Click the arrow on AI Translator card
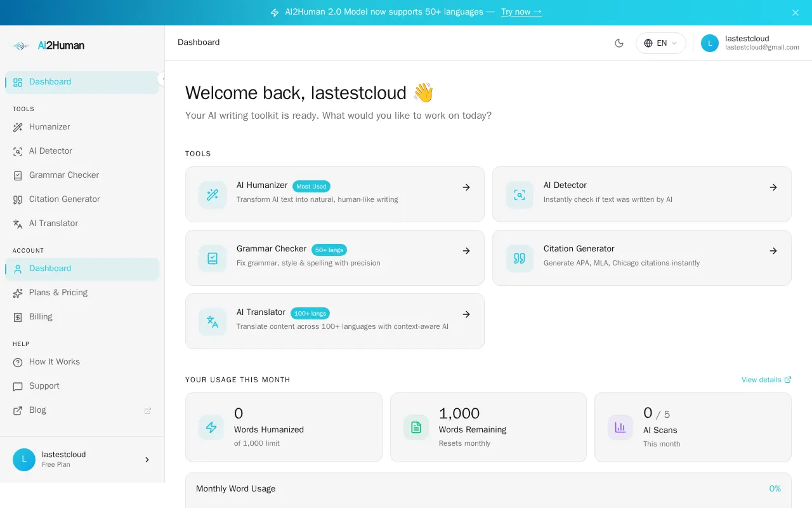The width and height of the screenshot is (812, 508). pyautogui.click(x=466, y=314)
